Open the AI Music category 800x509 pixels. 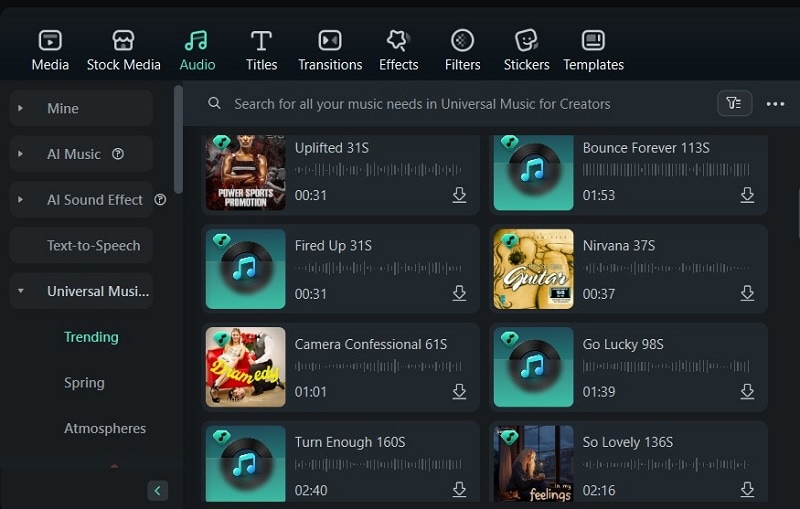coord(81,154)
